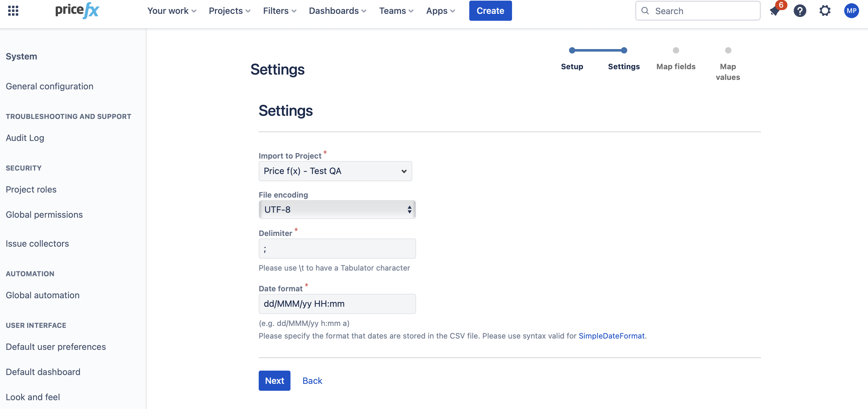Open the Projects menu

coord(229,11)
